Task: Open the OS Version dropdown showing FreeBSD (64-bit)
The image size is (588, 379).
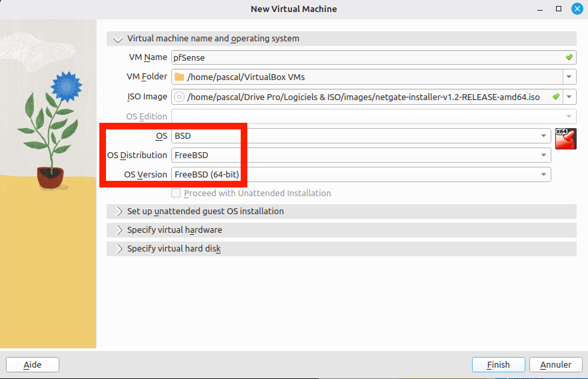Action: [x=361, y=175]
